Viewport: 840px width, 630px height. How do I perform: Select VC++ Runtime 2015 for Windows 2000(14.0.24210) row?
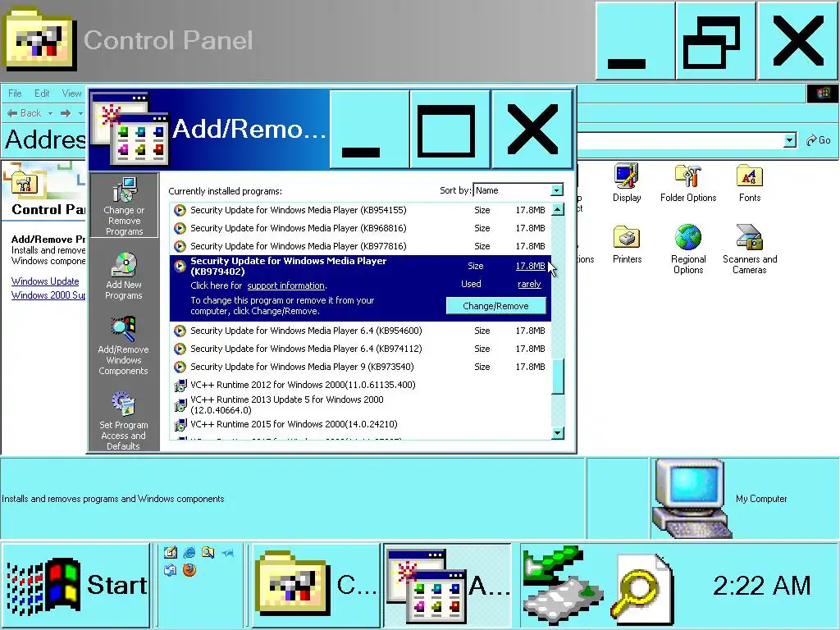click(x=360, y=425)
